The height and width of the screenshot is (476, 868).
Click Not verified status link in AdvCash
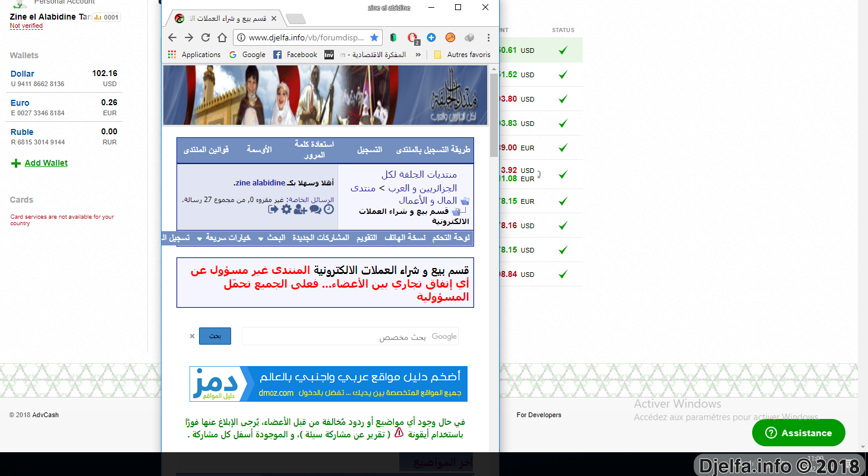[x=26, y=26]
